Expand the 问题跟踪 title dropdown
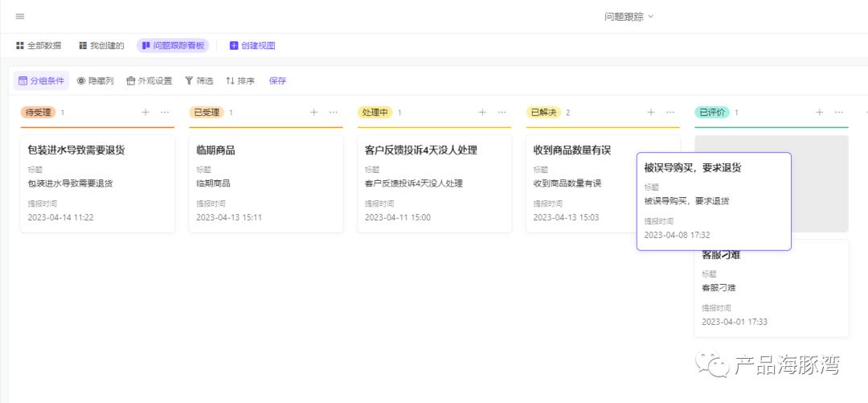868x403 pixels. coord(628,17)
